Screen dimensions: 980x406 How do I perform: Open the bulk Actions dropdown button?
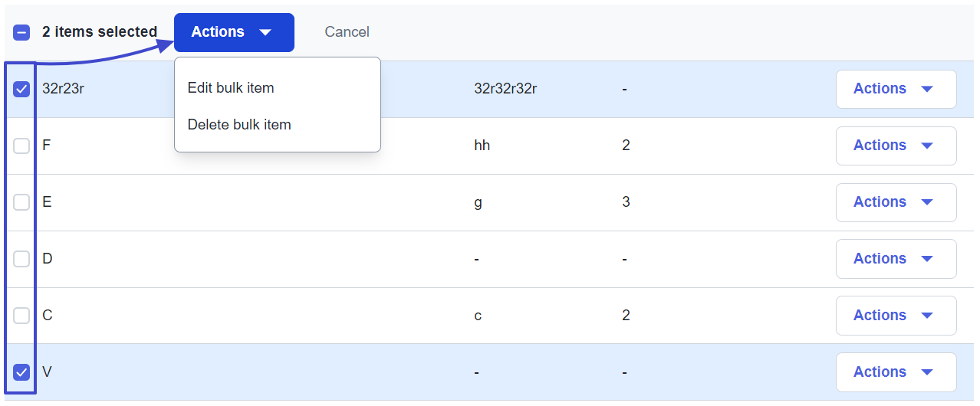[x=234, y=32]
